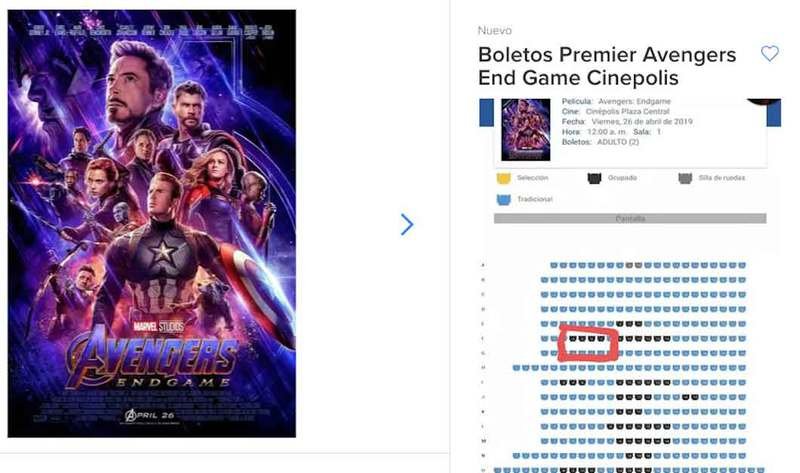The width and height of the screenshot is (800, 473).
Task: Click an occupied seat inside the red marking
Action: (x=582, y=338)
